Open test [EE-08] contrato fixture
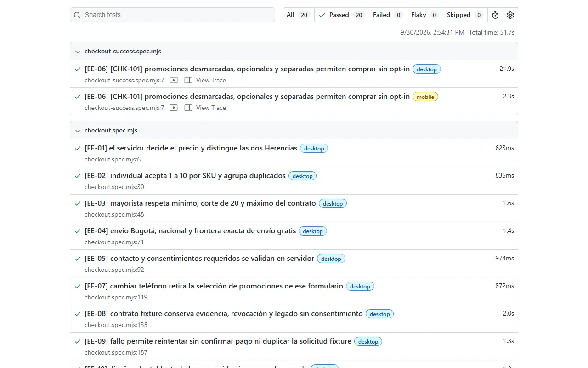588x368 pixels. [224, 314]
